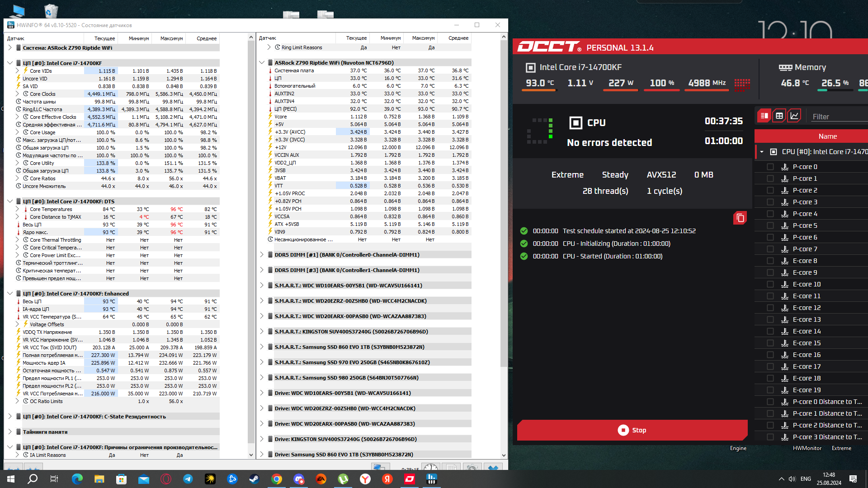Expand the Тайминги памяти section
868x488 pixels.
(x=10, y=432)
